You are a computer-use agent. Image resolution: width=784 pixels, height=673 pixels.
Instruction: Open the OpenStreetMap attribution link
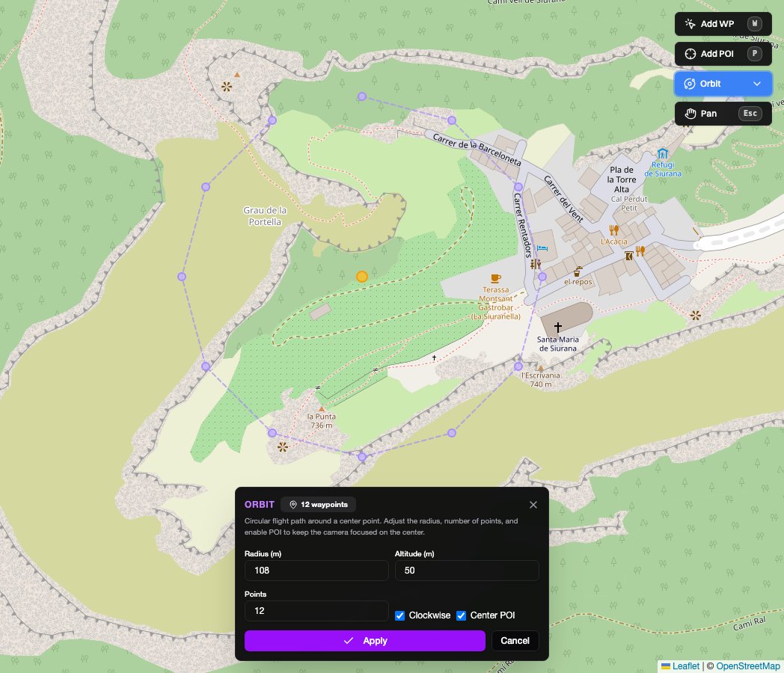pos(748,666)
